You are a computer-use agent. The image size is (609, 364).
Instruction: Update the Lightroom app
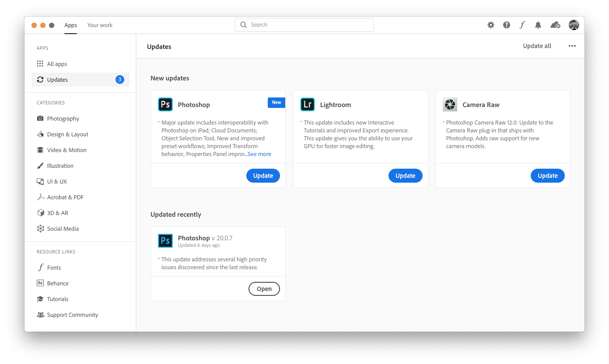[405, 176]
